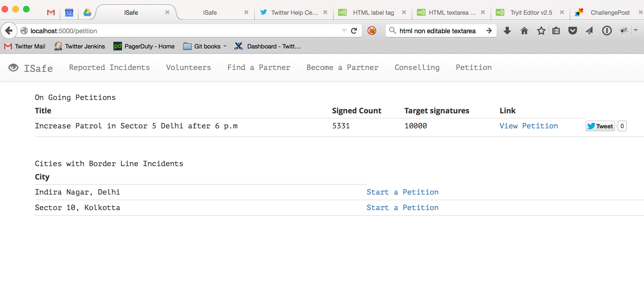This screenshot has width=644, height=298.
Task: Open the Pocket shield icon
Action: 572,31
